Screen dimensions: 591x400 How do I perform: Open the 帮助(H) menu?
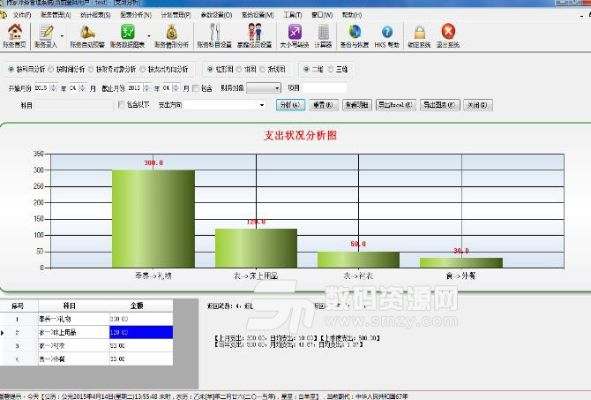tap(352, 15)
